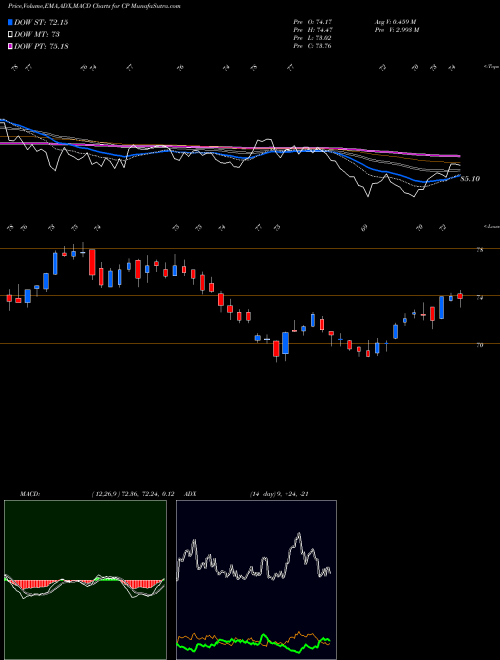Screen dimensions: 500x660
Task: Open the green MACD histogram chart
Action: click(85, 580)
